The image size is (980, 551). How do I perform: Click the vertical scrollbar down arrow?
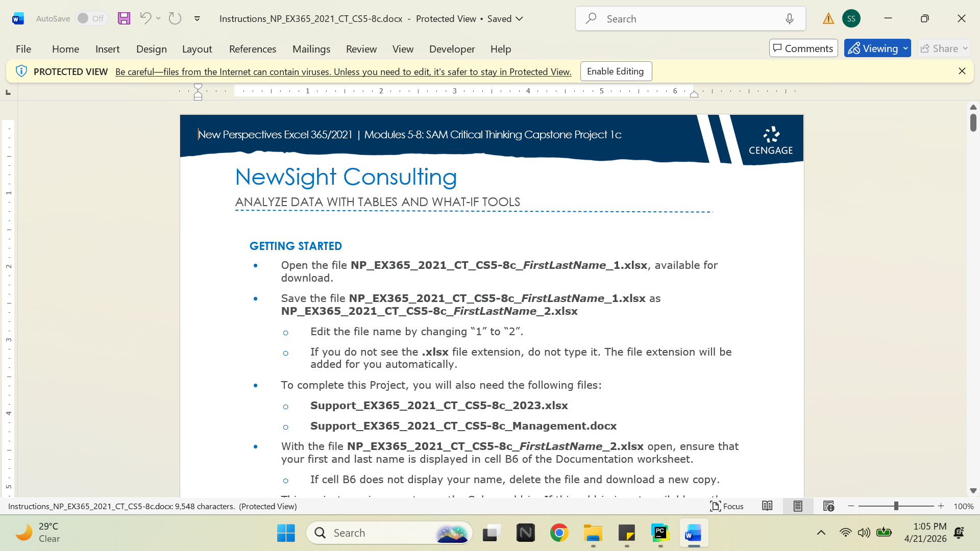click(973, 491)
